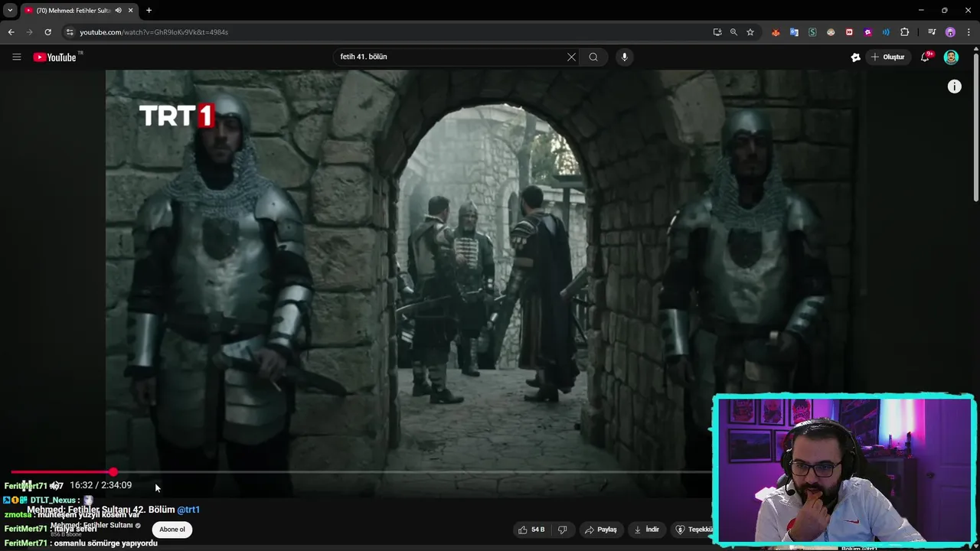The image size is (980, 551).
Task: Mute the video volume speaker
Action: coord(54,485)
